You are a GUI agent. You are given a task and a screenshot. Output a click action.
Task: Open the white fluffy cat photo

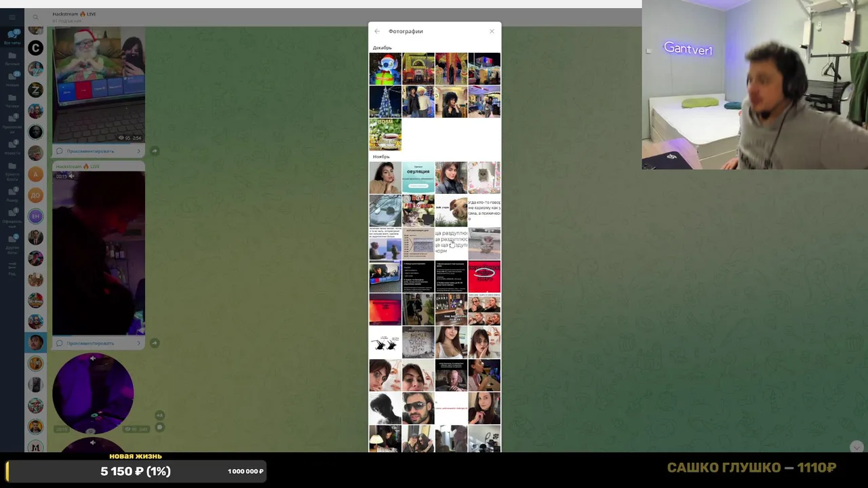tap(484, 178)
